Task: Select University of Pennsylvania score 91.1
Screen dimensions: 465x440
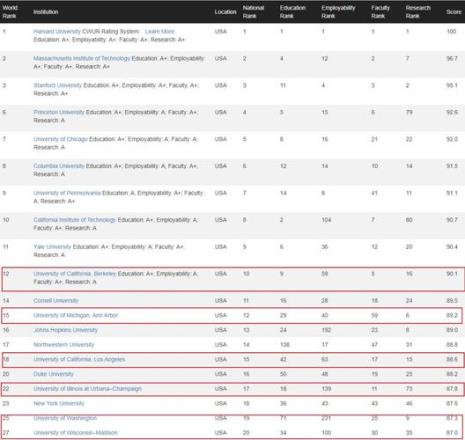Action: click(x=452, y=193)
